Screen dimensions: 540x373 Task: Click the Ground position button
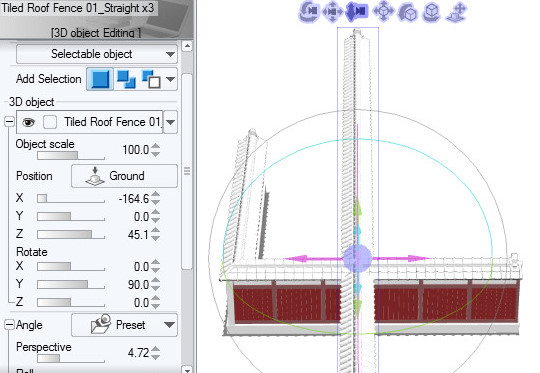point(124,176)
